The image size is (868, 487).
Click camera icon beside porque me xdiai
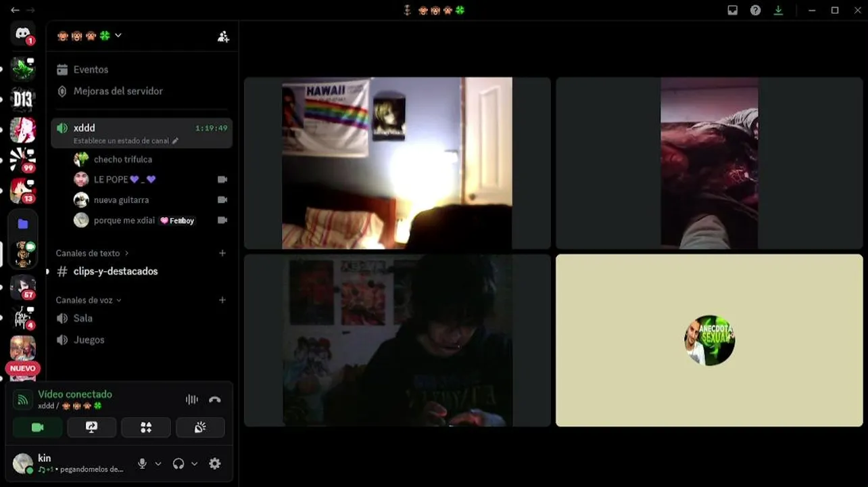point(222,220)
